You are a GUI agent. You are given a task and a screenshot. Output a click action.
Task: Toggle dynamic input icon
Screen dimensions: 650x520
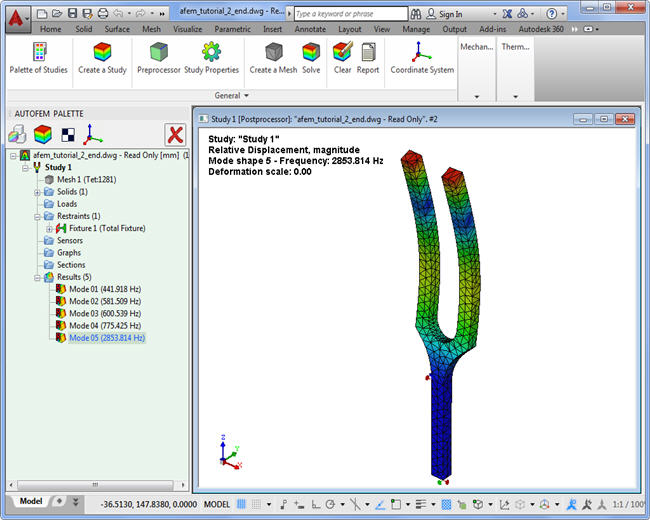[299, 504]
